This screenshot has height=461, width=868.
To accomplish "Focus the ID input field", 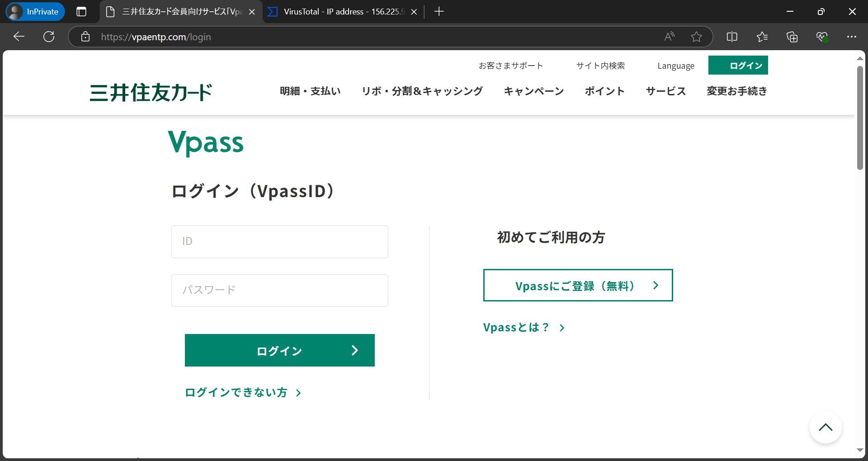I will coord(280,242).
